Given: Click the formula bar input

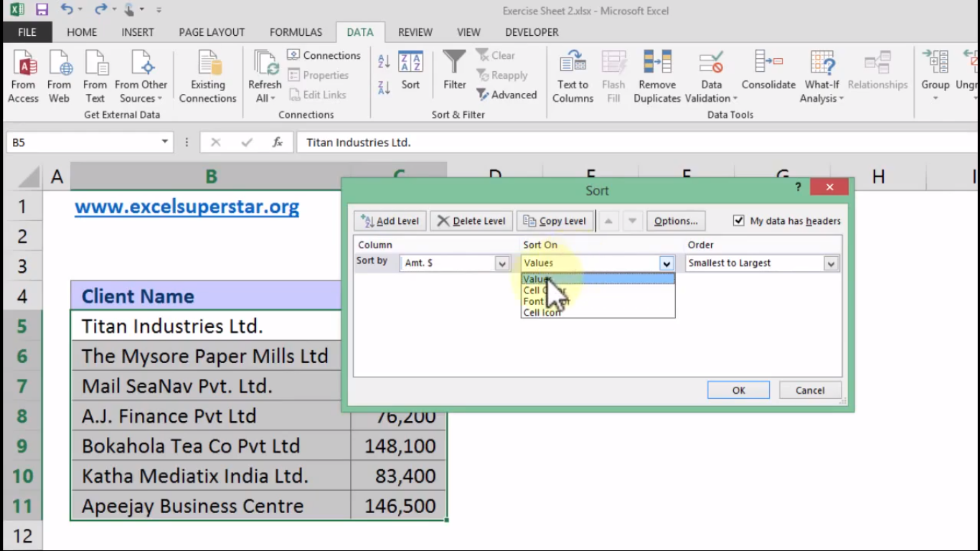Looking at the screenshot, I should (x=639, y=142).
